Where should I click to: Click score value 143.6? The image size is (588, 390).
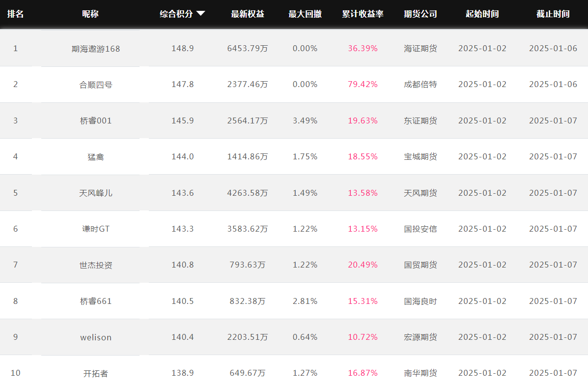click(x=183, y=193)
